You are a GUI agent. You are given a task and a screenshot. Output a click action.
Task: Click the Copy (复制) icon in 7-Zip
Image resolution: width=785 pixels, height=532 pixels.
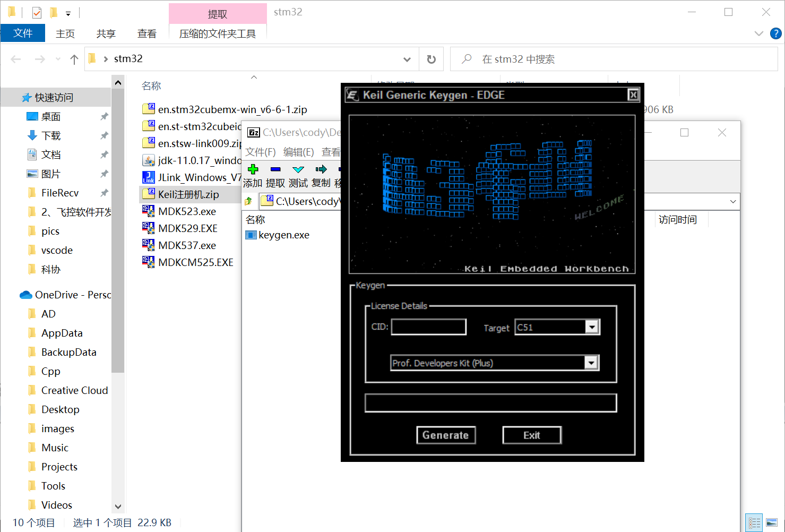point(321,169)
